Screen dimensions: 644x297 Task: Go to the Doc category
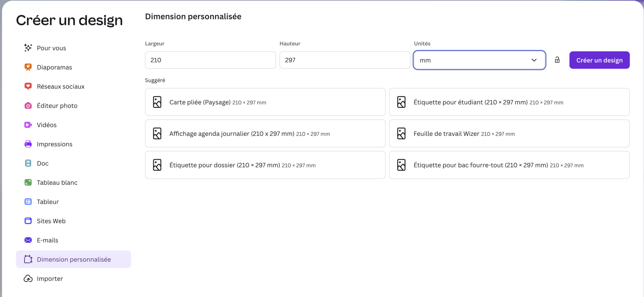click(43, 163)
